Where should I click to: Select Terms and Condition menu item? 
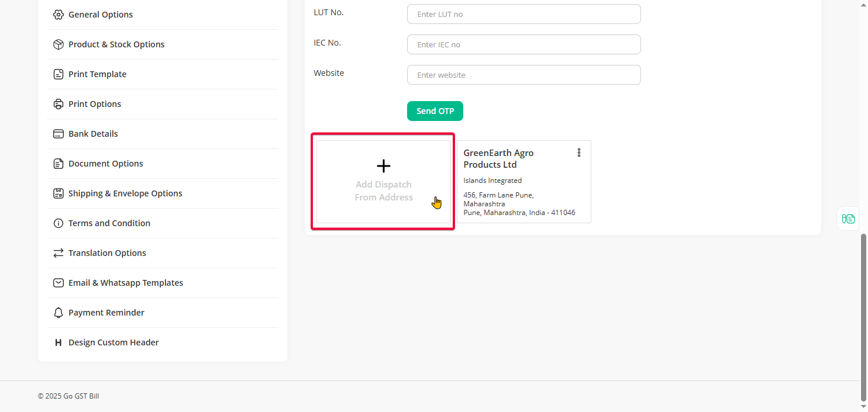[x=109, y=223]
